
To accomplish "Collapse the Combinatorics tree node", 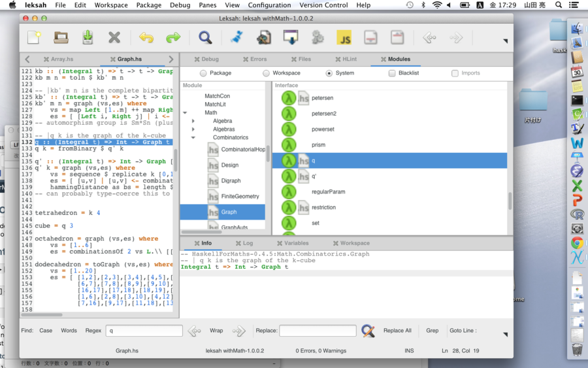I will (193, 137).
